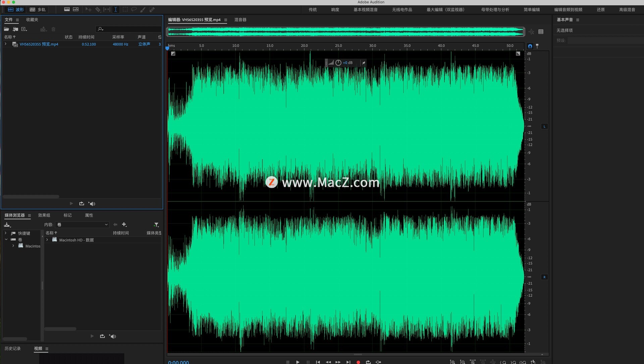644x364 pixels.
Task: Open the 属性 properties tab
Action: [x=89, y=215]
